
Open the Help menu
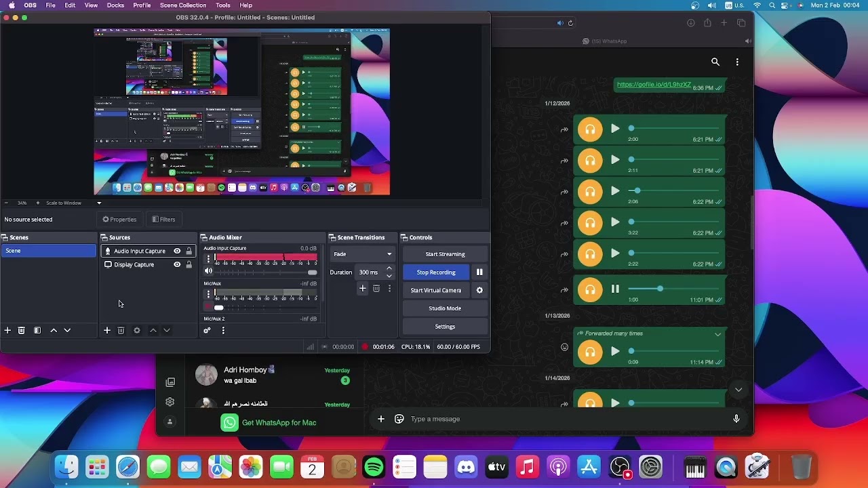(246, 5)
